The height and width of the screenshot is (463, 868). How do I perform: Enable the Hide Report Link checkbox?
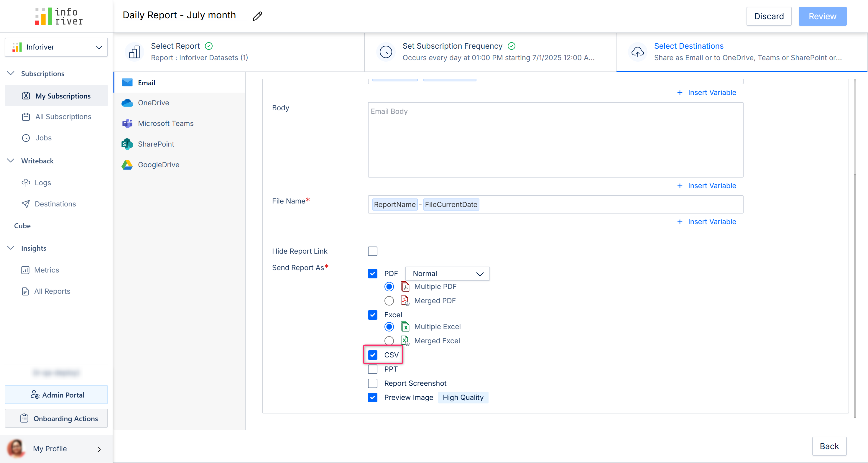pyautogui.click(x=372, y=251)
